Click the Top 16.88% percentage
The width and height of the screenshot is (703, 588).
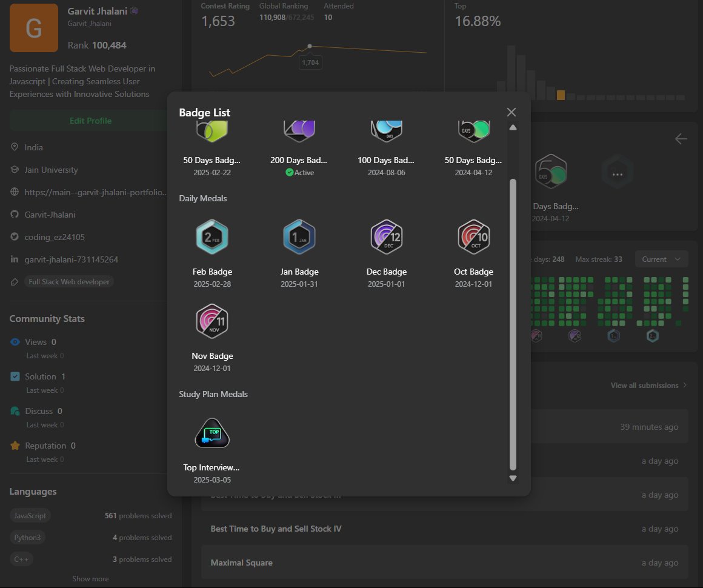coord(478,21)
